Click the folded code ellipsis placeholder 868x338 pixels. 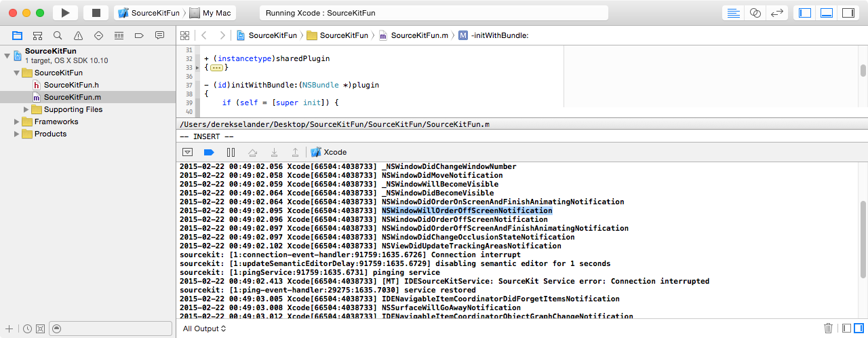(216, 67)
